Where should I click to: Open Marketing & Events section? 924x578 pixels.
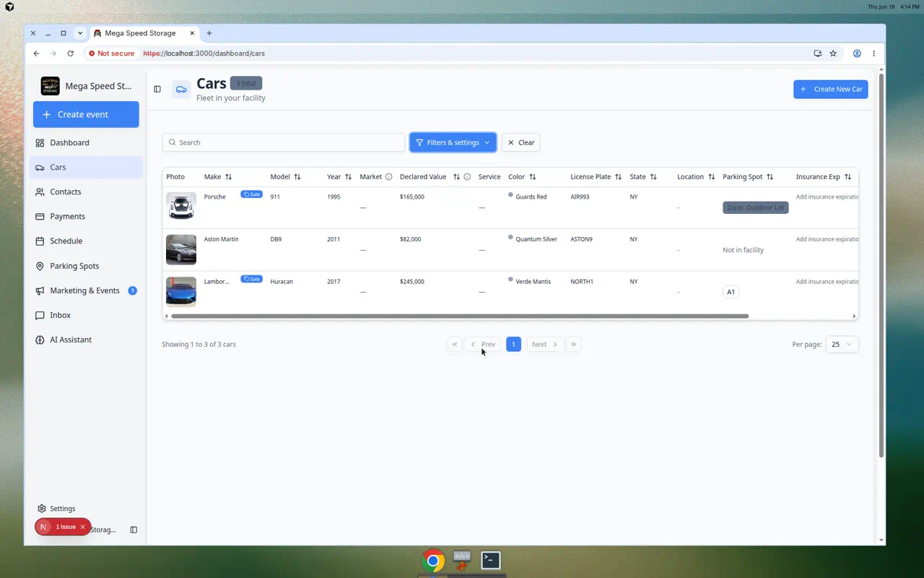click(86, 290)
